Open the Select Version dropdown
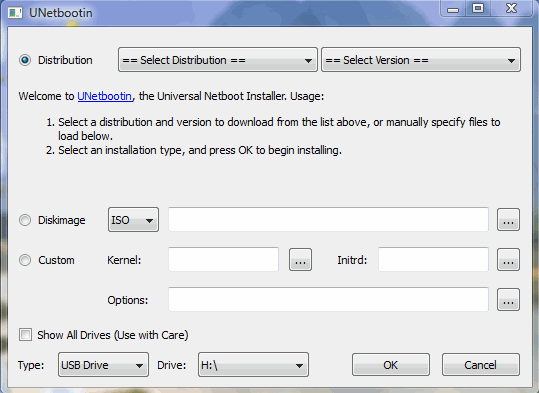539x393 pixels. click(x=421, y=60)
